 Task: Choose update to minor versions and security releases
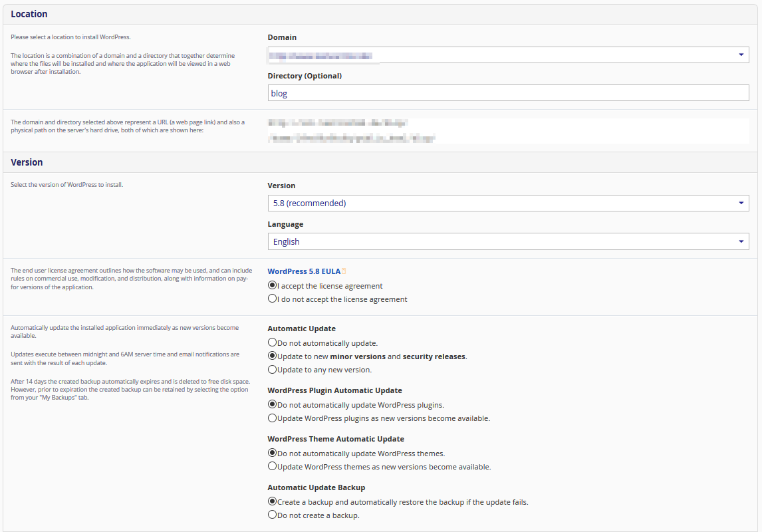coord(272,356)
